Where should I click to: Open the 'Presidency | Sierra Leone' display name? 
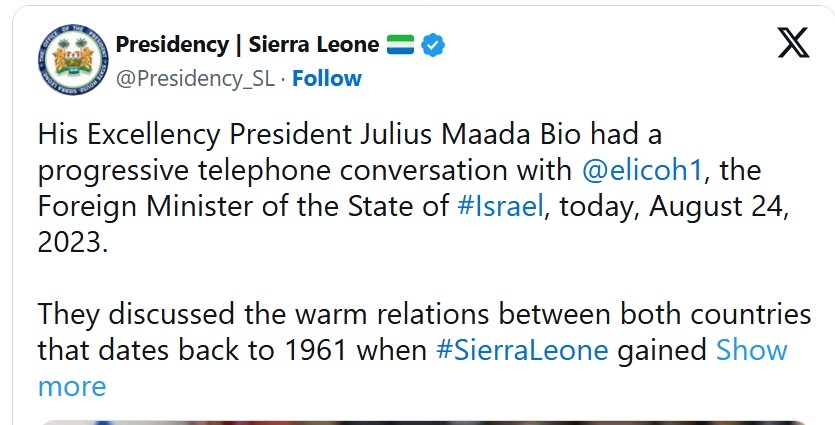pyautogui.click(x=247, y=45)
